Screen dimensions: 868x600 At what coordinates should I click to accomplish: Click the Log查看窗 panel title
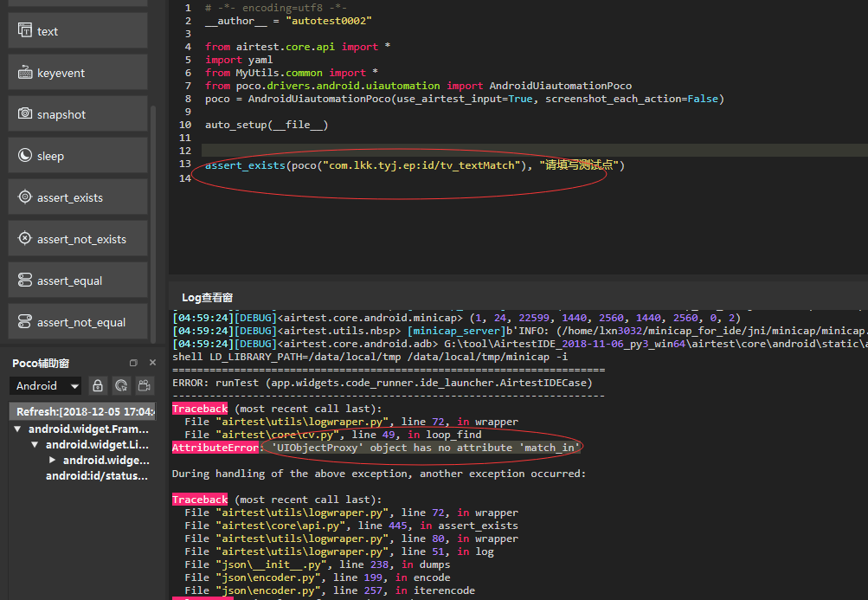pyautogui.click(x=207, y=298)
